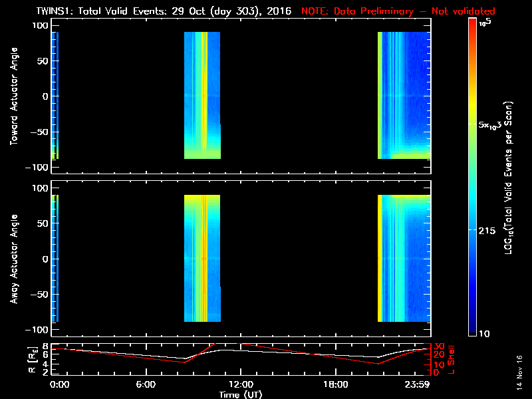Click the plot title 'TWINS1: Total Valid Events'

[x=101, y=11]
